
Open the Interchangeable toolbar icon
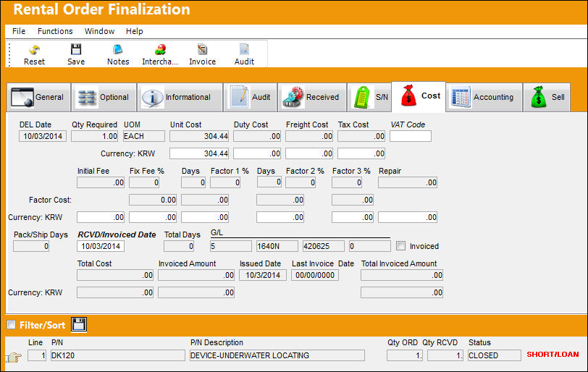160,55
